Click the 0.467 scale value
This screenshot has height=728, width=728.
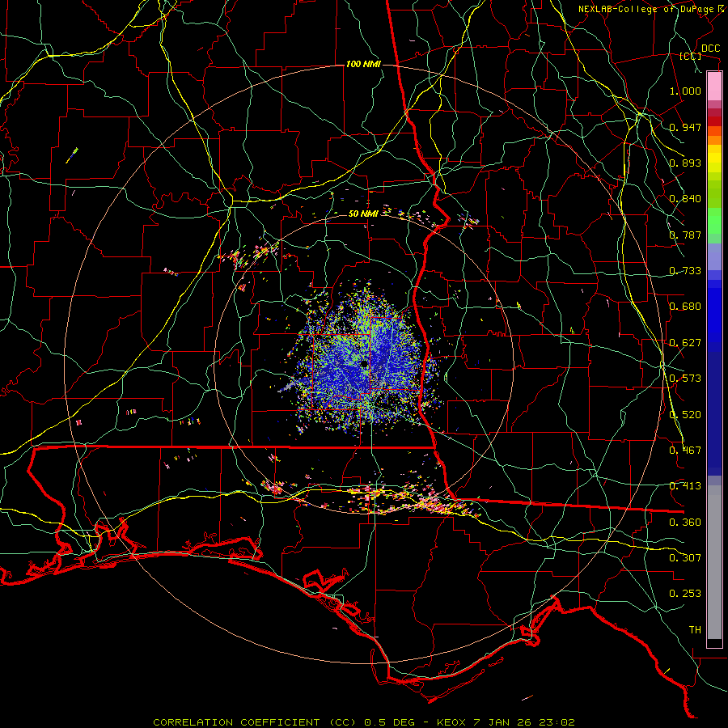[685, 451]
